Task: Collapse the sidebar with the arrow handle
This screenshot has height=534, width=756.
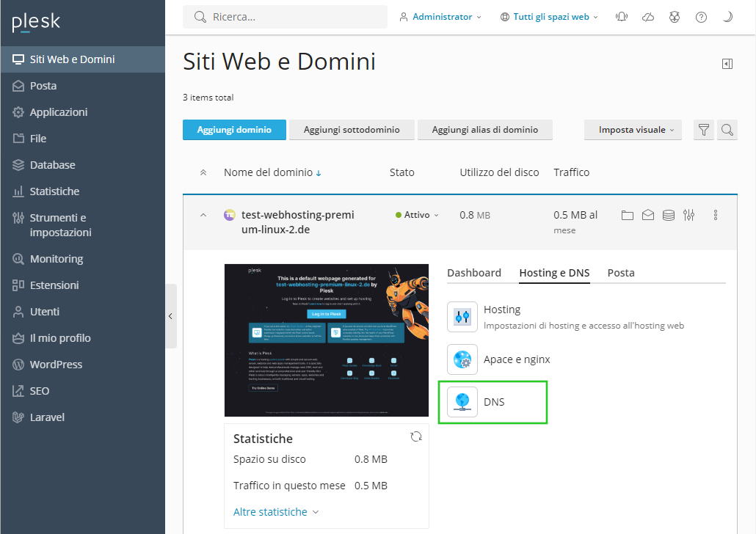Action: 171,316
